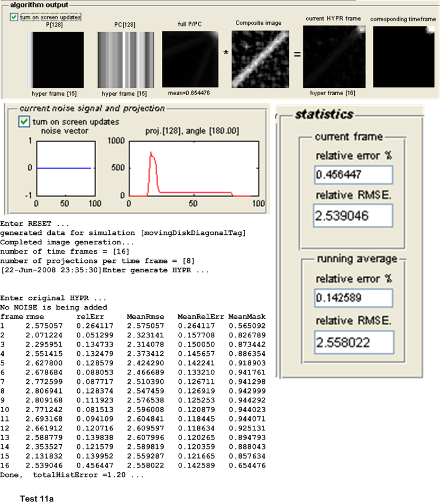Viewport: 440px width, 504px height.
Task: Click the Test 11a caption
Action: click(34, 498)
